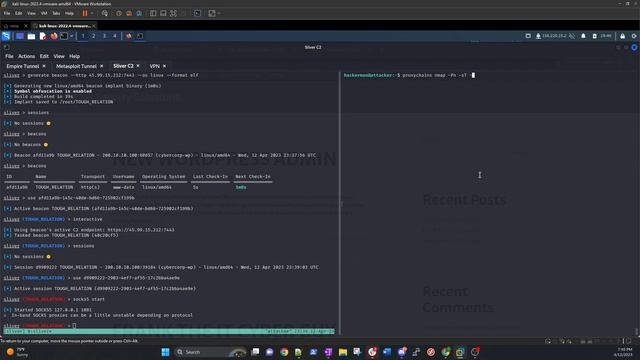Open the terminal File menu
The height and width of the screenshot is (360, 640).
pyautogui.click(x=9, y=56)
